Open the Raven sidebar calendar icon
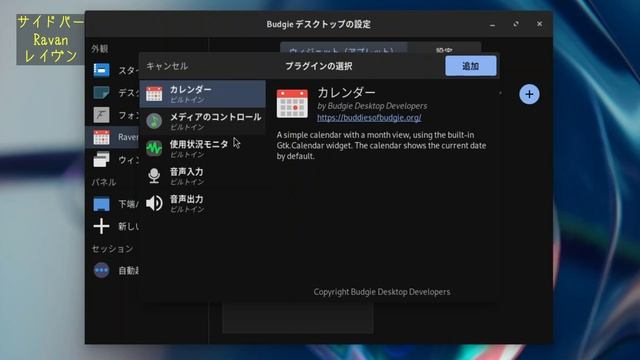The height and width of the screenshot is (360, 640). [x=101, y=137]
